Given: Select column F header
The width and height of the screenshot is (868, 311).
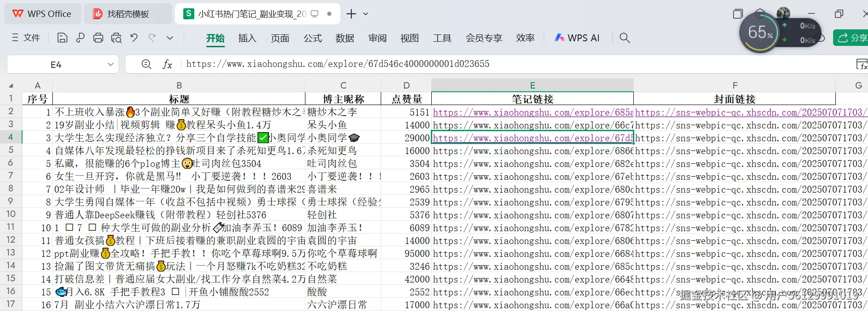Looking at the screenshot, I should [735, 85].
